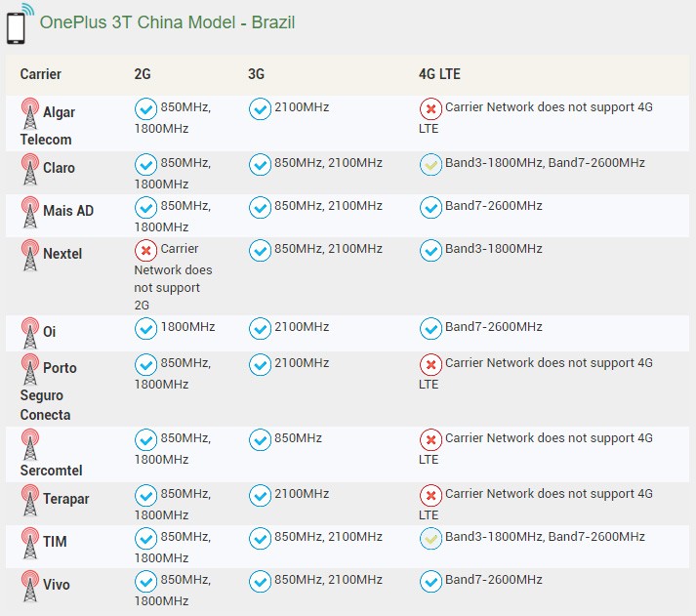
Task: Click the Terapar carrier name
Action: point(65,499)
